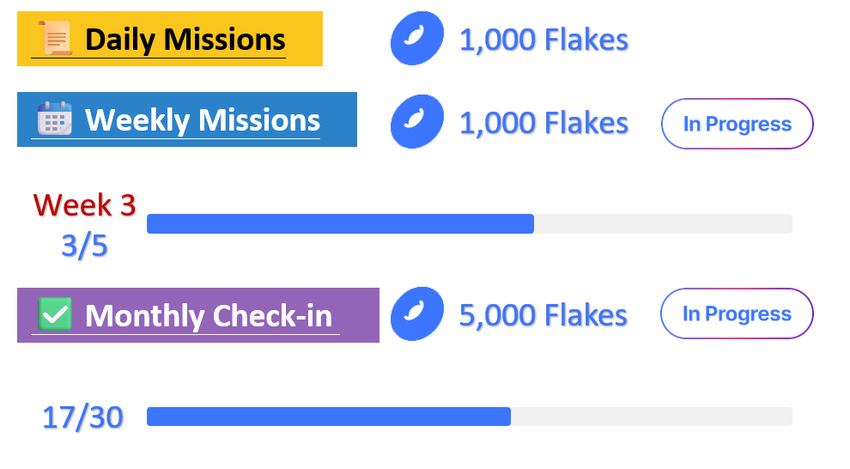
Task: Click the flake coin icon in Weekly Missions row
Action: pos(415,124)
